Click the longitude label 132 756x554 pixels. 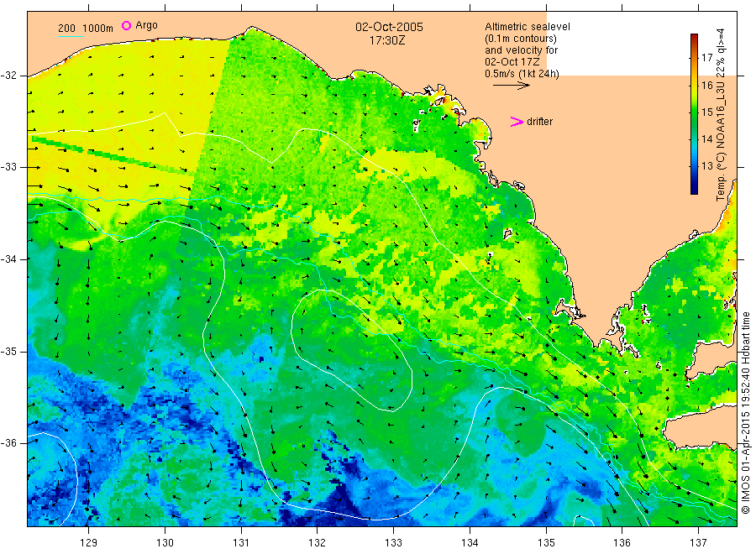coord(318,543)
